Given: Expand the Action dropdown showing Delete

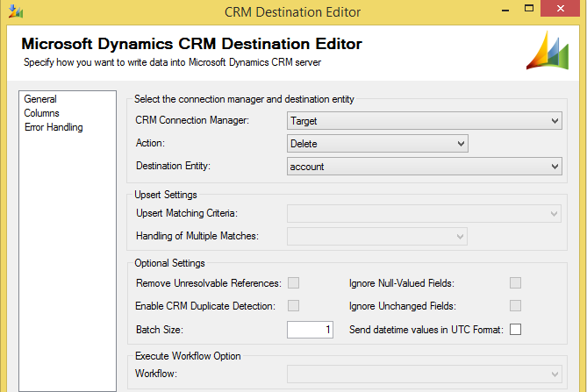Looking at the screenshot, I should (x=377, y=143).
